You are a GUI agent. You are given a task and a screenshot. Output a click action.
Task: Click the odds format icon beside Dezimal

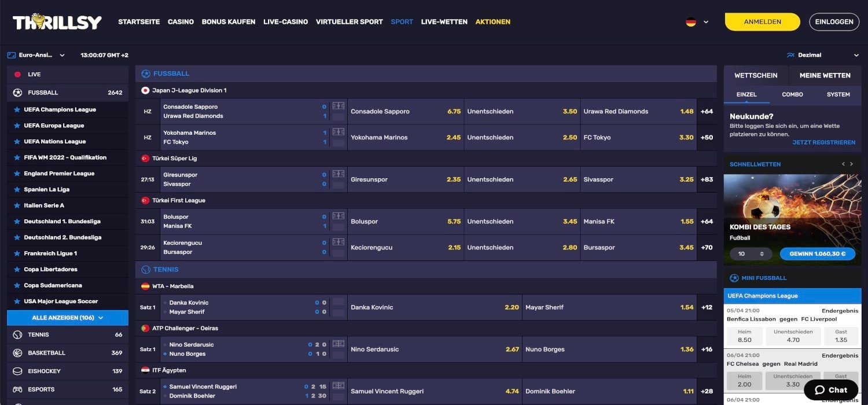[790, 56]
